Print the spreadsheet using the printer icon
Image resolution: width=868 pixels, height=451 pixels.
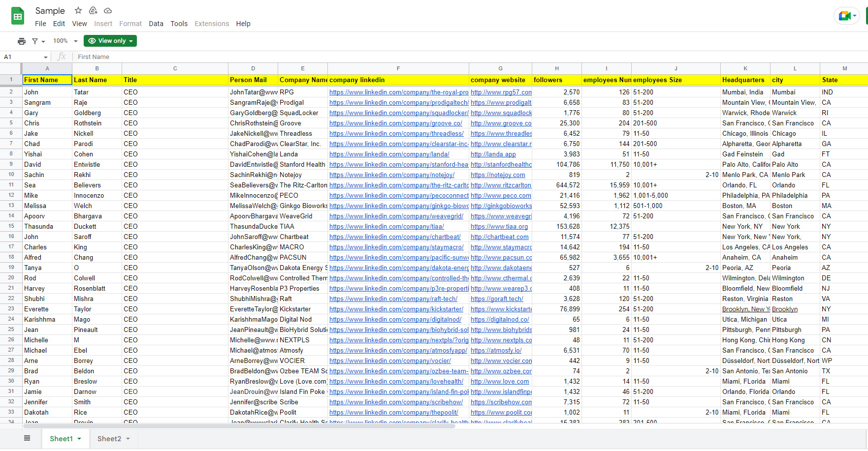coord(22,41)
